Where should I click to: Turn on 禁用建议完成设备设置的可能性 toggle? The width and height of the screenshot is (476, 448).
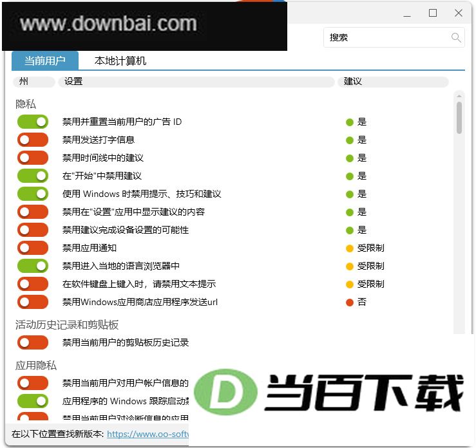[33, 230]
